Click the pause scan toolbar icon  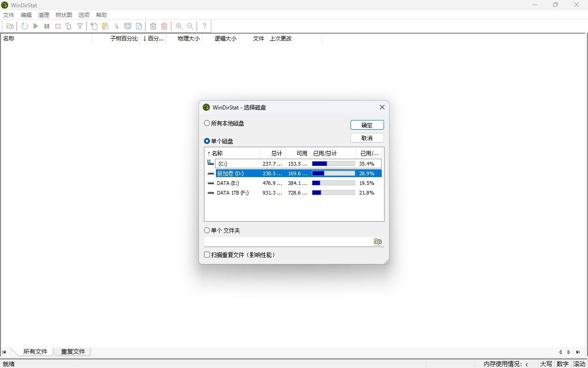[x=47, y=26]
